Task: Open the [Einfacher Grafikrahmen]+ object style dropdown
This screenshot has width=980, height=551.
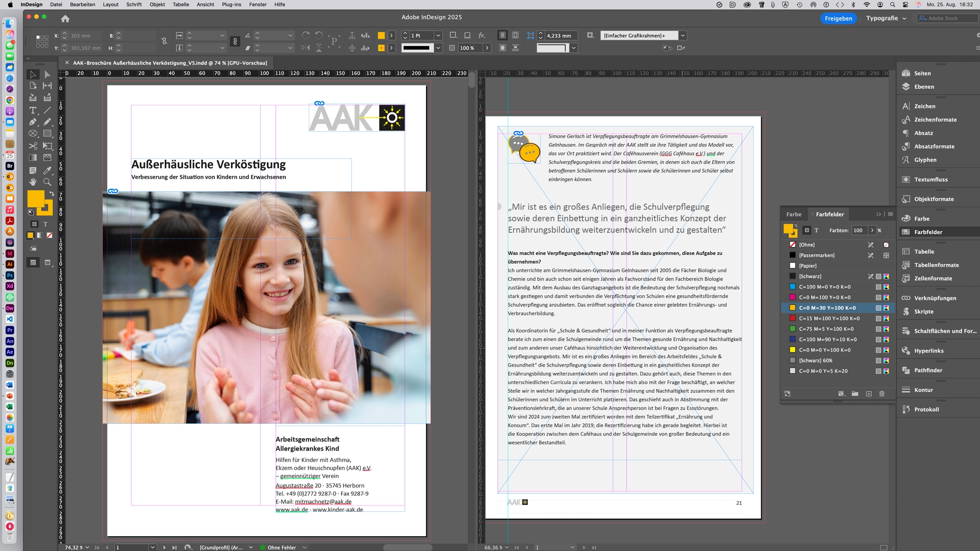Action: pos(682,35)
